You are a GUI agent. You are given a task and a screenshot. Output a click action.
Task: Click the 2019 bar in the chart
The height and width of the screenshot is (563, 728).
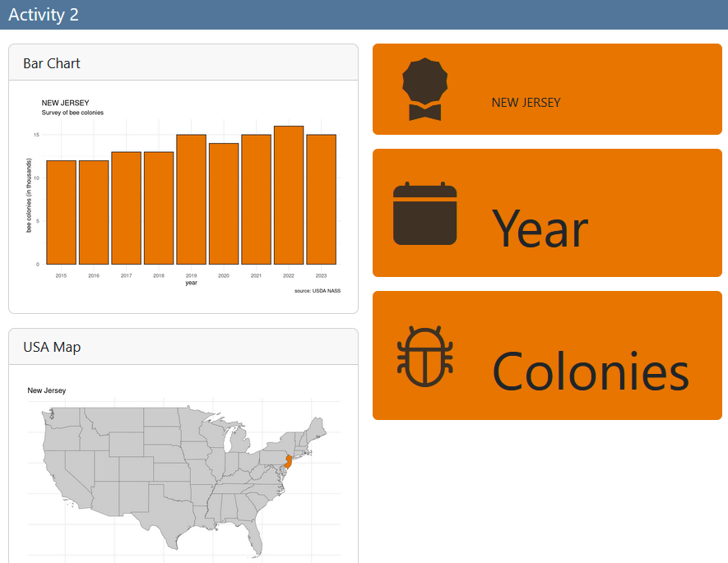pyautogui.click(x=191, y=200)
